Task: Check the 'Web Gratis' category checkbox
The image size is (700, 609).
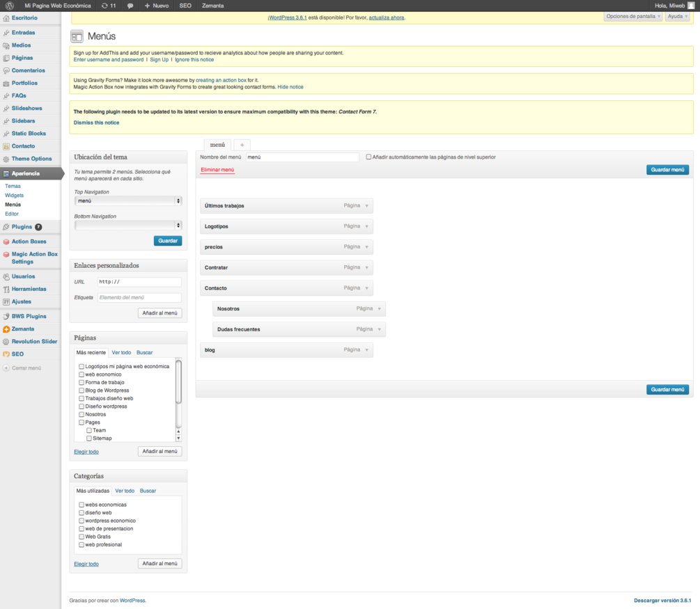Action: click(x=81, y=537)
